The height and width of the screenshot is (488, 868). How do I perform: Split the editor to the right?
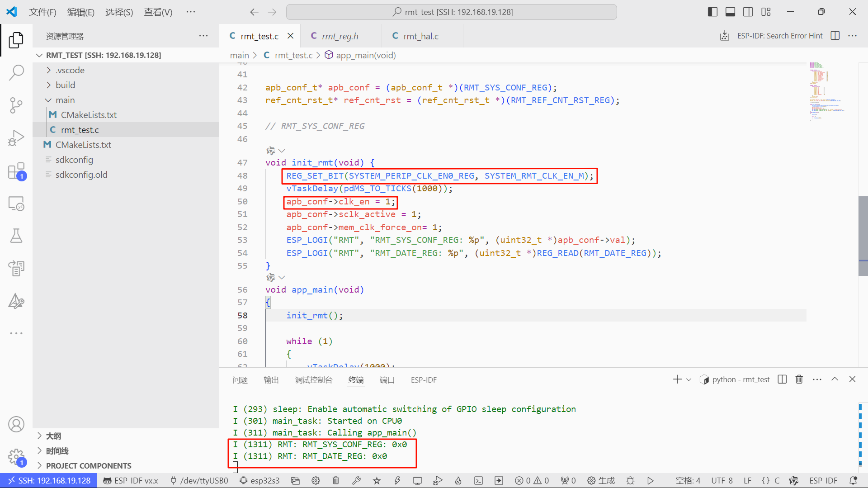click(x=835, y=36)
